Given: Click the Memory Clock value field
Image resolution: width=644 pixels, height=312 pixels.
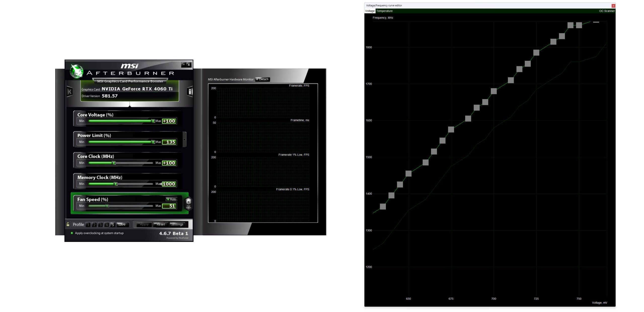Looking at the screenshot, I should pos(169,184).
